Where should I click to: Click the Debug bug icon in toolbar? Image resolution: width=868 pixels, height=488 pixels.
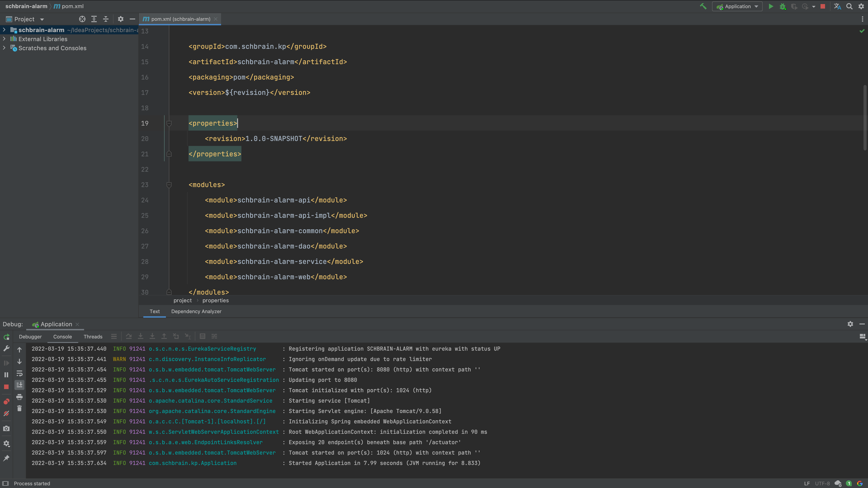[782, 6]
